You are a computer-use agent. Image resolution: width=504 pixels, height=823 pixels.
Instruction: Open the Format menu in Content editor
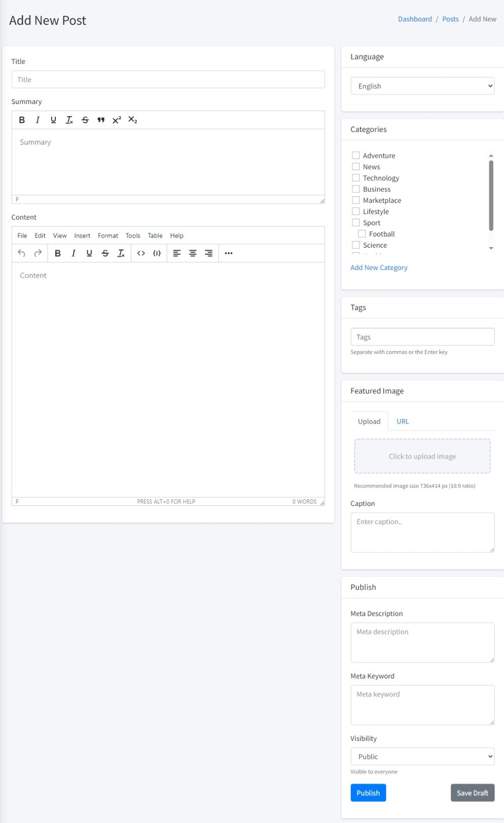(x=107, y=236)
